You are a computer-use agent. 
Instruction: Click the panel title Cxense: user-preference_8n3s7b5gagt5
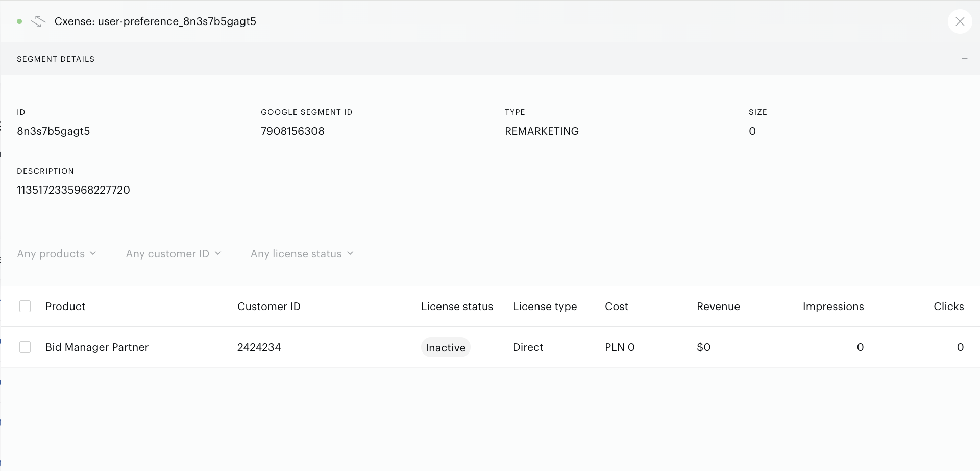click(155, 21)
